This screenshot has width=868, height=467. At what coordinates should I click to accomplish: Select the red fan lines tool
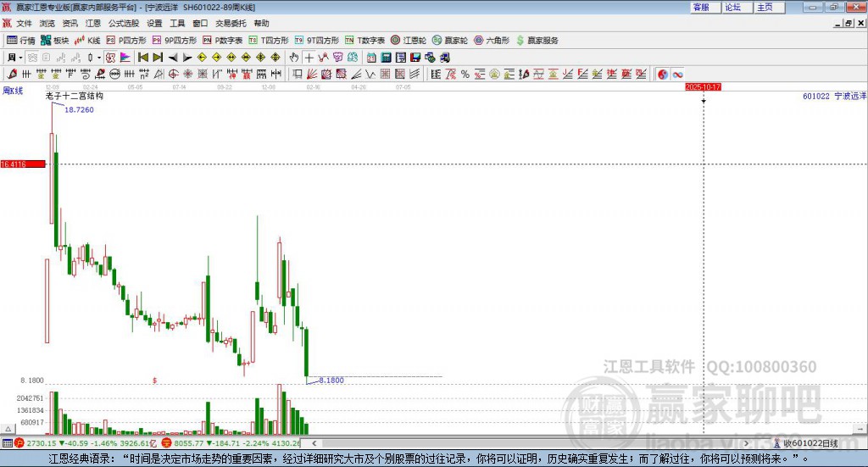[x=312, y=74]
